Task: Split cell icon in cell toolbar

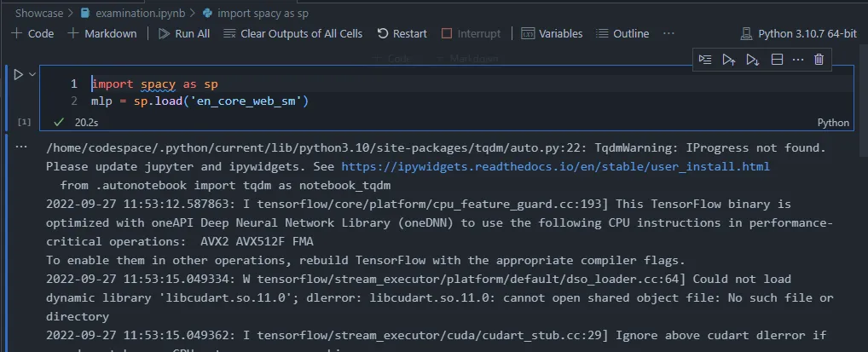Action: pyautogui.click(x=777, y=60)
